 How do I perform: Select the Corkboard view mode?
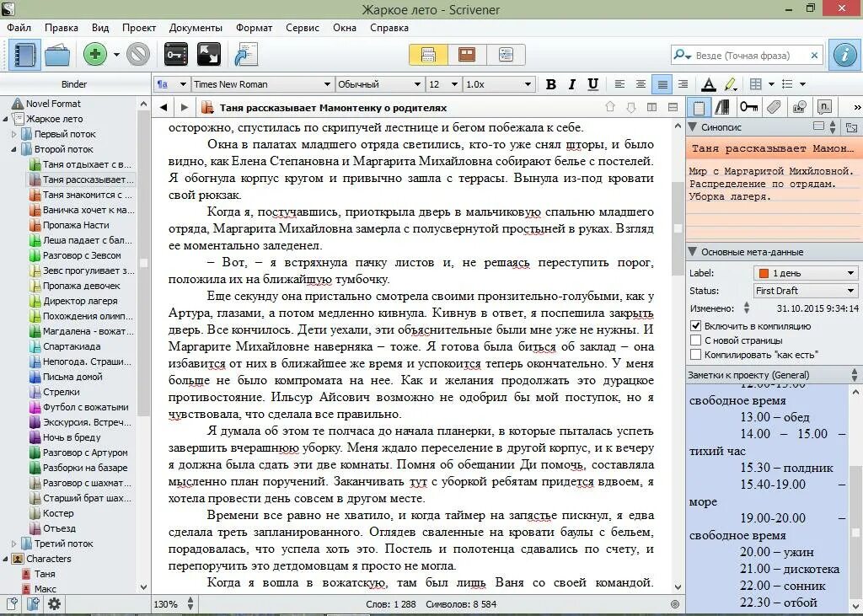click(466, 54)
